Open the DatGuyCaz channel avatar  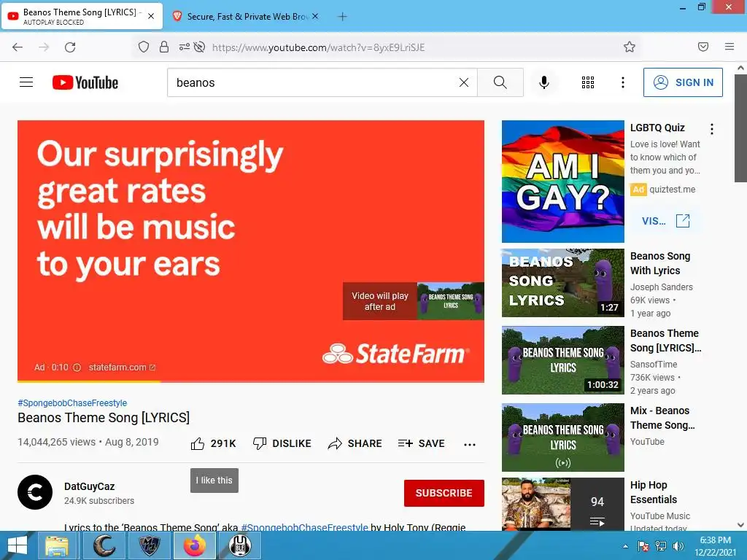click(x=35, y=492)
